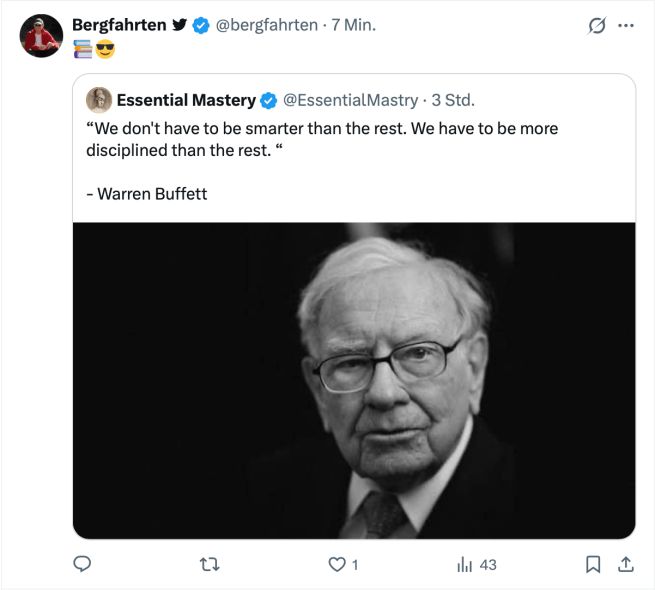This screenshot has height=590, width=655.
Task: Click the Bergfahrten display name
Action: point(119,25)
